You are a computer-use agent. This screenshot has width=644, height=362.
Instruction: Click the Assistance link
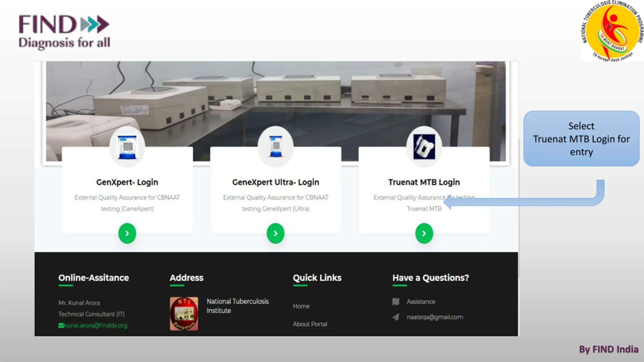(x=421, y=302)
